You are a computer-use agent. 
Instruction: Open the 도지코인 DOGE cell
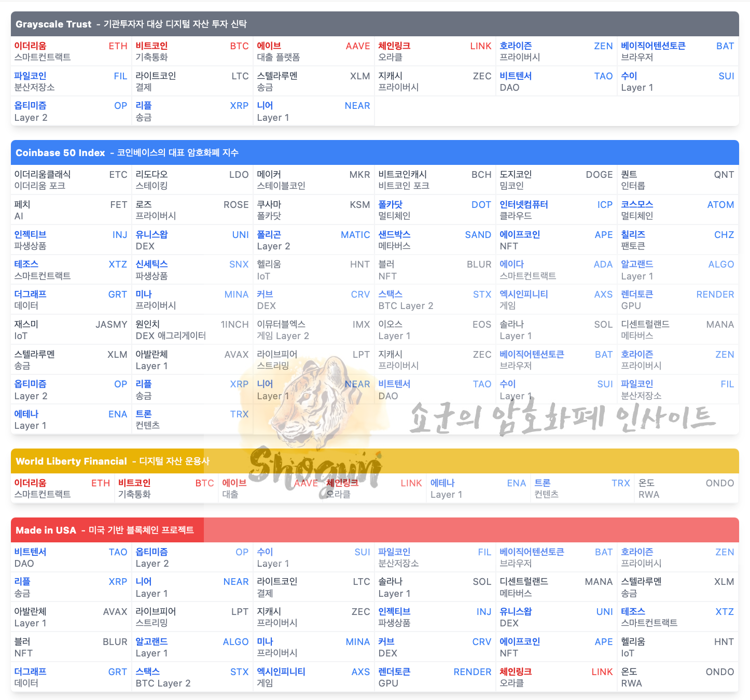557,180
